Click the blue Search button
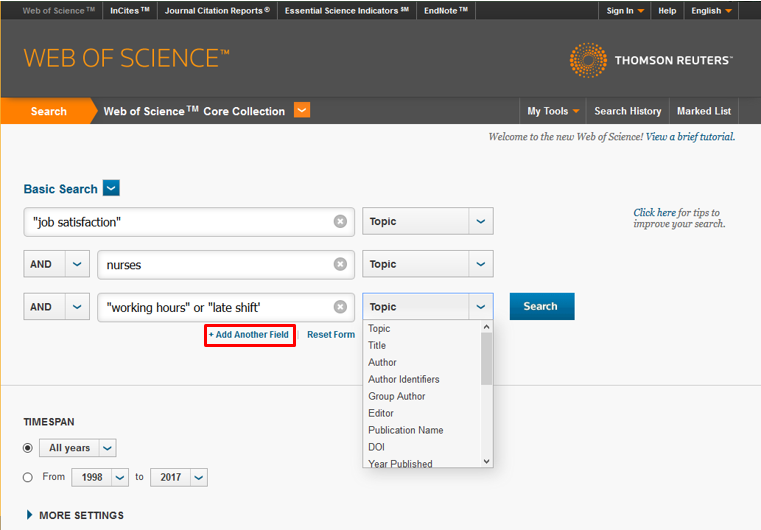Screen dimensions: 761x530 point(542,306)
